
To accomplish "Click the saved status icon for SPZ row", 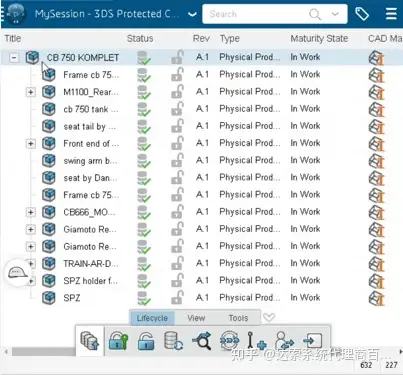I will point(144,298).
